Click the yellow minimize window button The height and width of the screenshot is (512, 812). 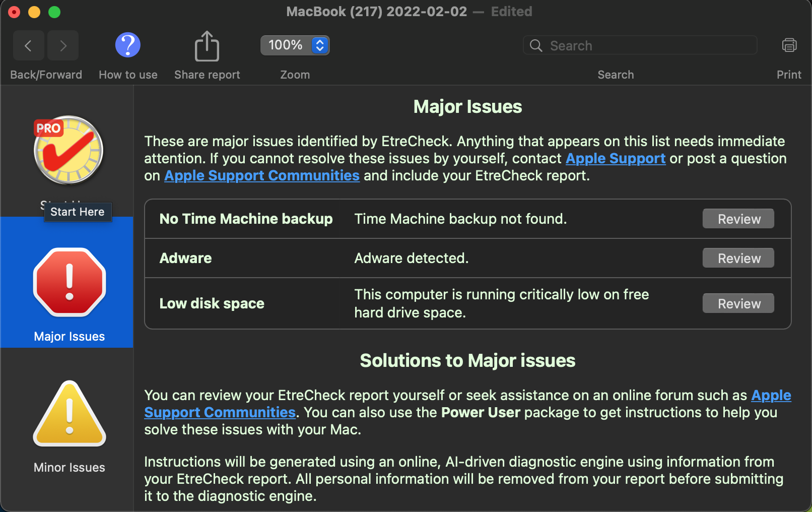pyautogui.click(x=34, y=12)
